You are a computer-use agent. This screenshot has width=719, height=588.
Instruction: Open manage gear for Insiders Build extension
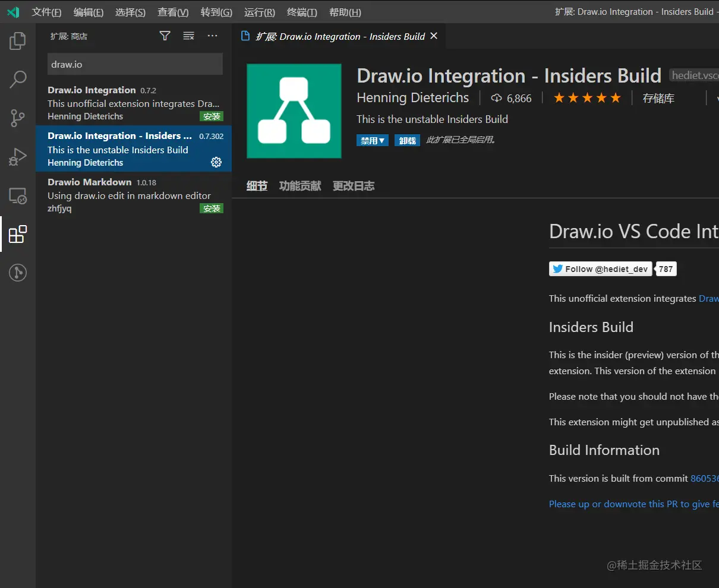(x=216, y=162)
